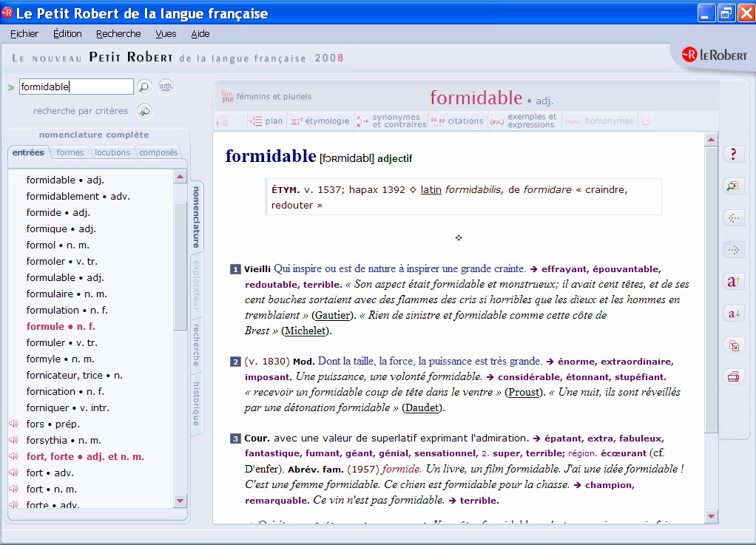Click the copy icon in right sidebar
This screenshot has width=756, height=545.
(x=733, y=345)
